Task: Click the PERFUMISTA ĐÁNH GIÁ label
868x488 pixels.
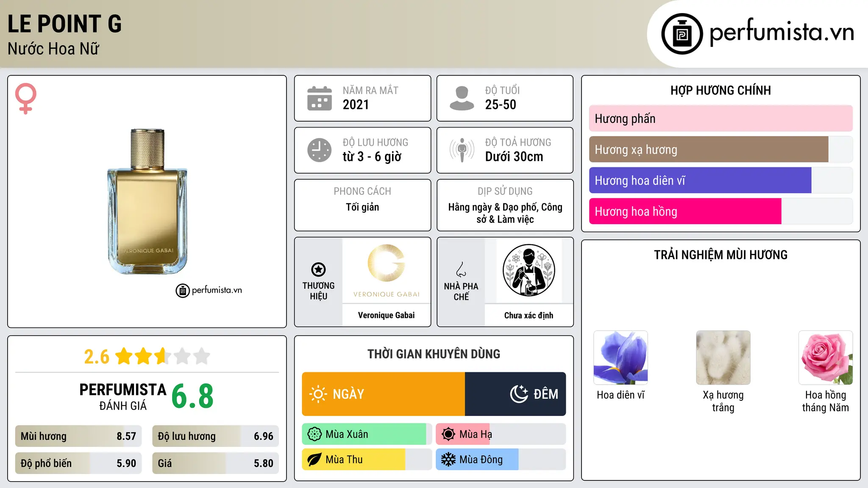Action: point(123,396)
